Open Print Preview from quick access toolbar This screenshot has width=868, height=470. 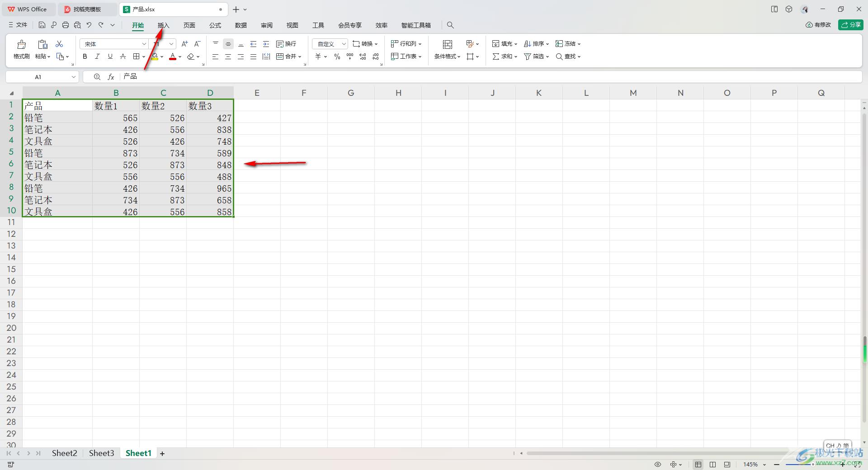tap(77, 25)
